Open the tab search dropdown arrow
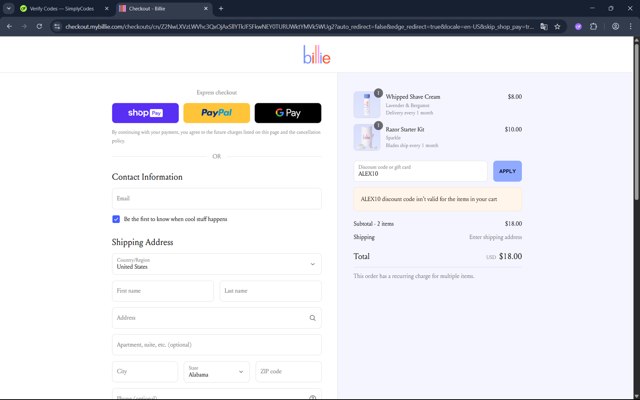This screenshot has width=640, height=400. coord(9,8)
